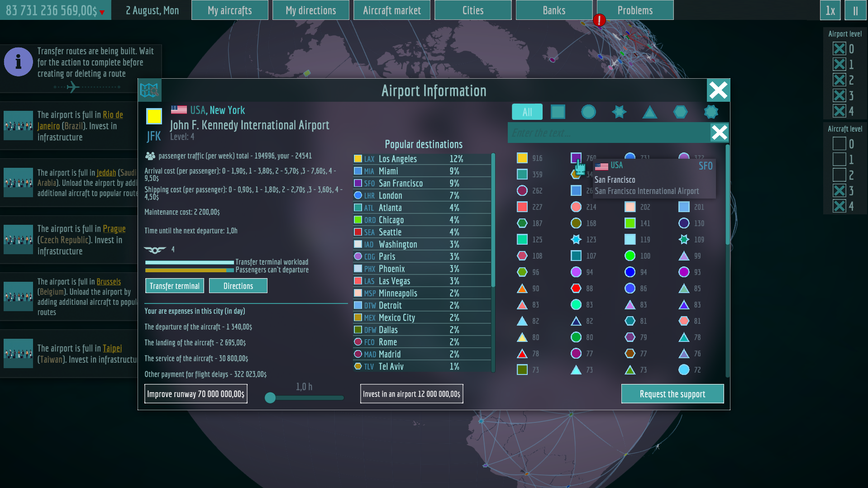Click the info notification icon
Viewport: 868px width, 488px height.
pyautogui.click(x=18, y=62)
